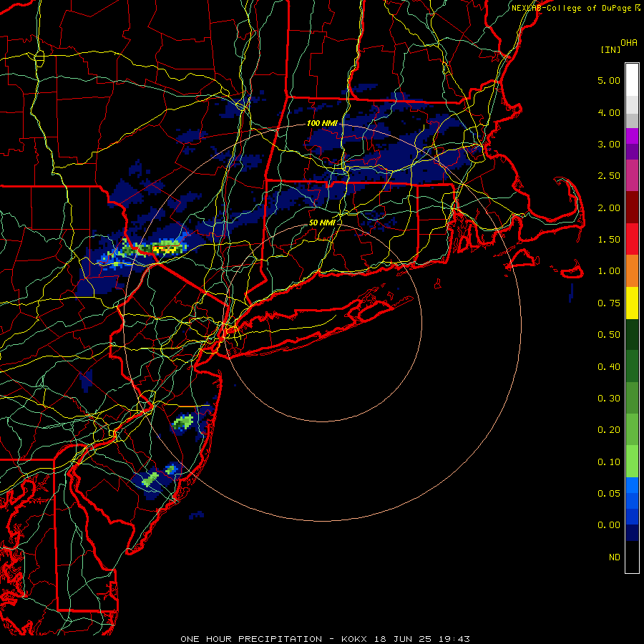Select the white swatch in the legend
644x644 pixels.
(632, 80)
